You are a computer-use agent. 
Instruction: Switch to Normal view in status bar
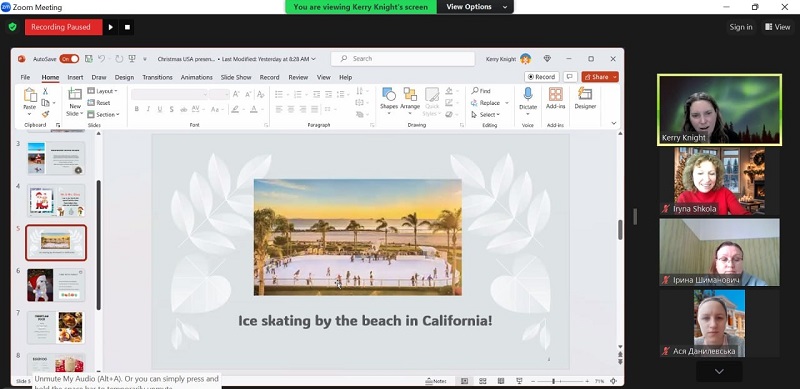[x=464, y=381]
